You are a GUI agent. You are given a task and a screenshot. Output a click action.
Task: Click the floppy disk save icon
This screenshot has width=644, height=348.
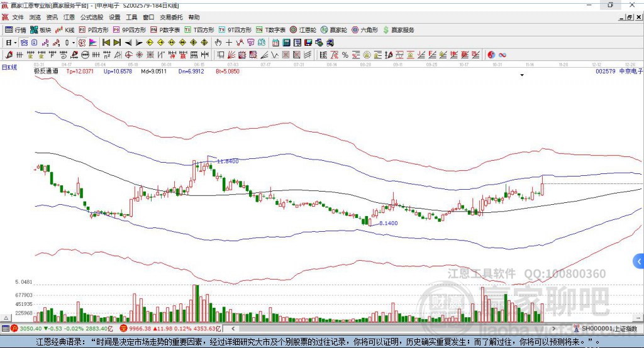coord(308,42)
